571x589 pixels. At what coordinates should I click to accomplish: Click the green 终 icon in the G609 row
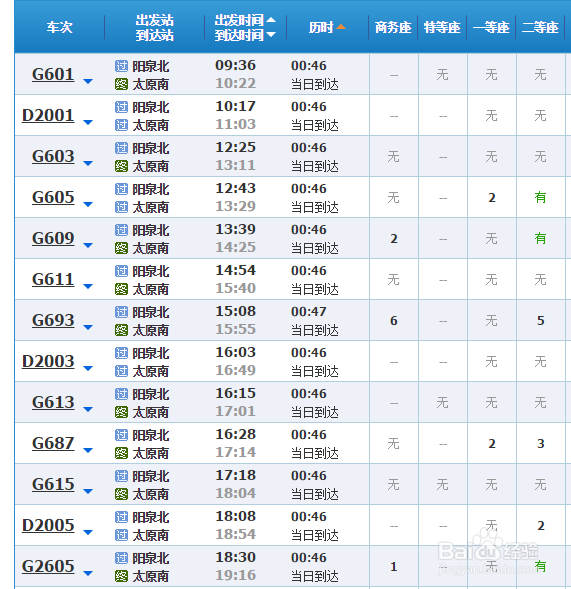[x=121, y=248]
